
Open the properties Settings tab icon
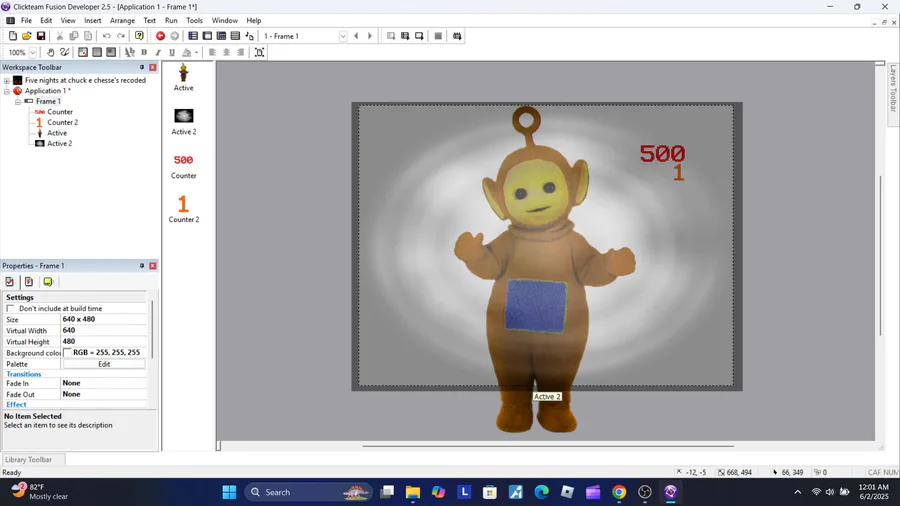click(10, 282)
